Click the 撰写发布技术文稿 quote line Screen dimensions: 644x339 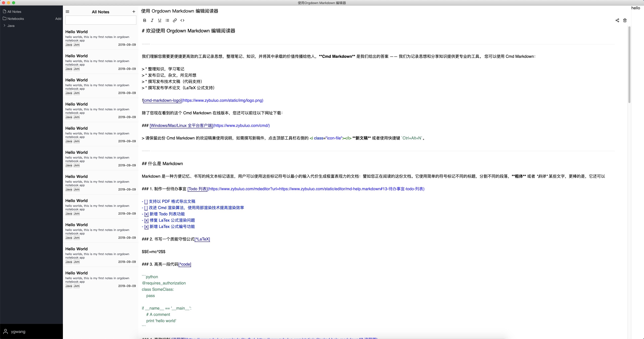pos(172,81)
